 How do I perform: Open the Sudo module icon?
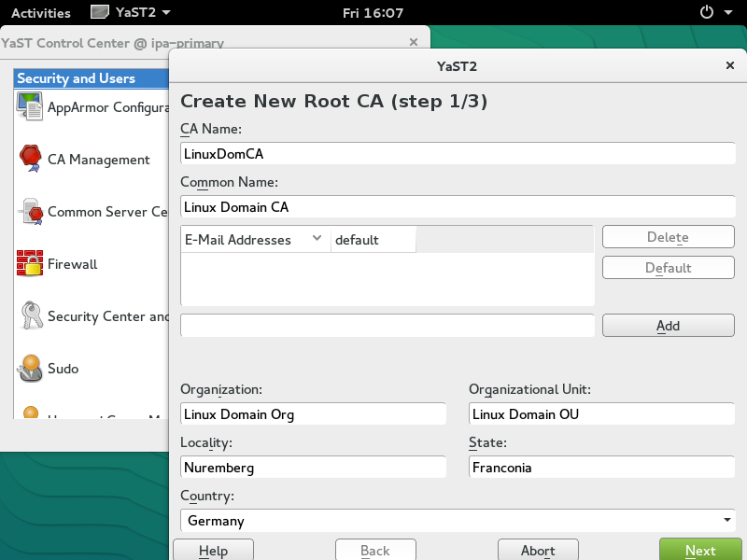tap(30, 369)
